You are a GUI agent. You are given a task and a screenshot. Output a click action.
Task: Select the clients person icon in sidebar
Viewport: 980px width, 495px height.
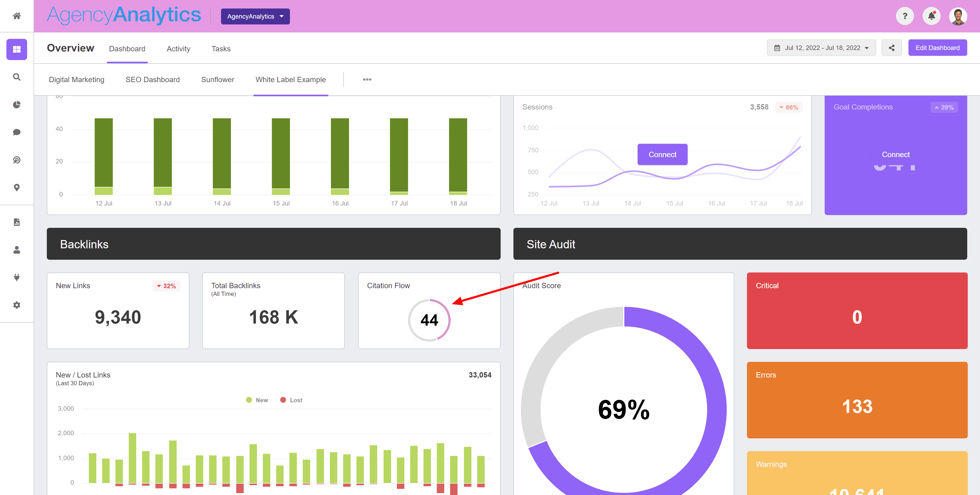16,250
